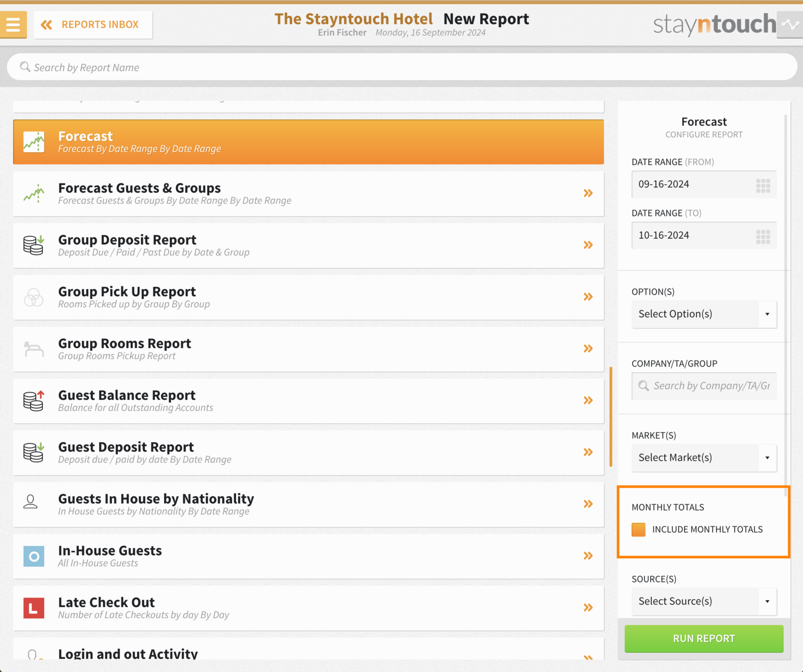Click the Late Check Out red L icon

pos(34,608)
